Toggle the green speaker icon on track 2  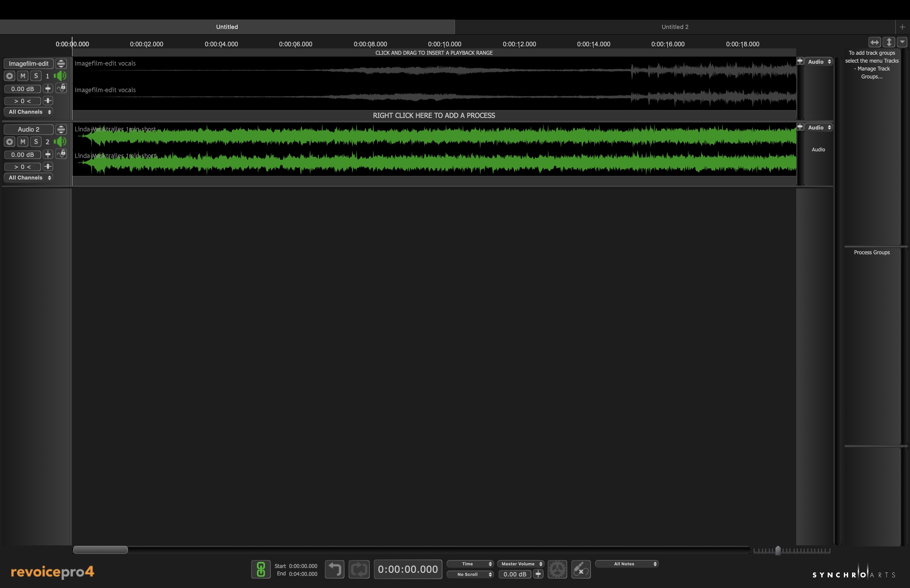pos(60,142)
